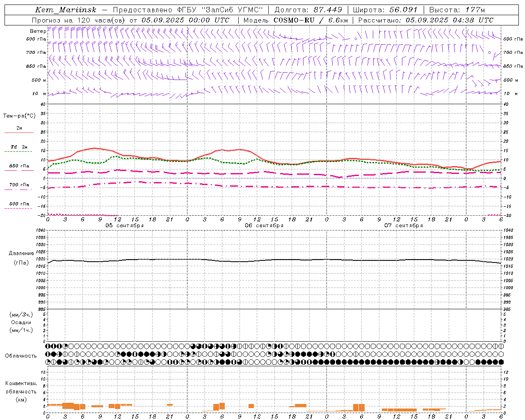Select the 'Тем-ра(°C)' temperature panel label
Screen dimensions: 525x420
tap(19, 116)
